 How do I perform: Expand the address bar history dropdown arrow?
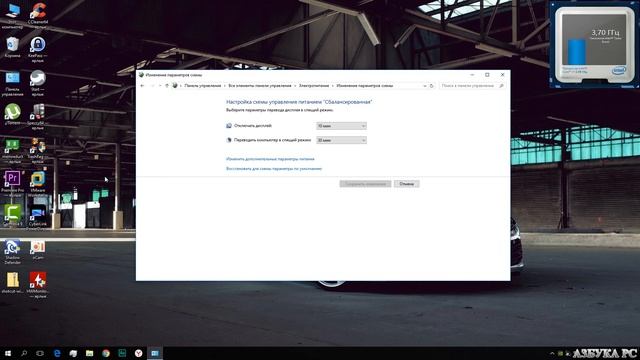425,86
